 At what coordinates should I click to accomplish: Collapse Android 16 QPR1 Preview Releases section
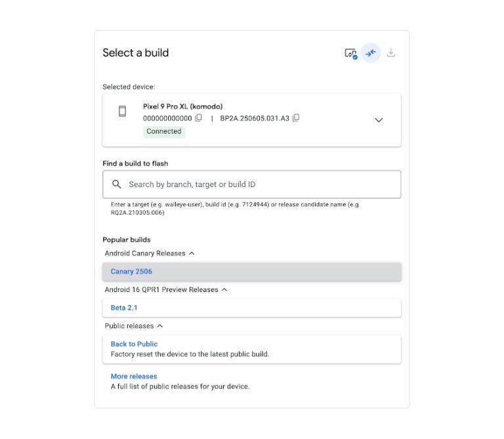click(x=224, y=289)
